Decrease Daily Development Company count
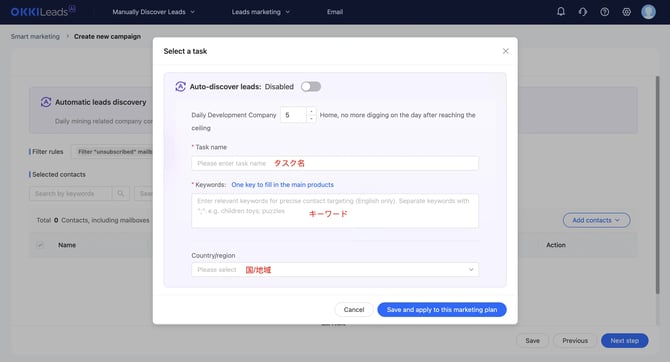Viewport: 670px width, 362px height. pyautogui.click(x=311, y=118)
